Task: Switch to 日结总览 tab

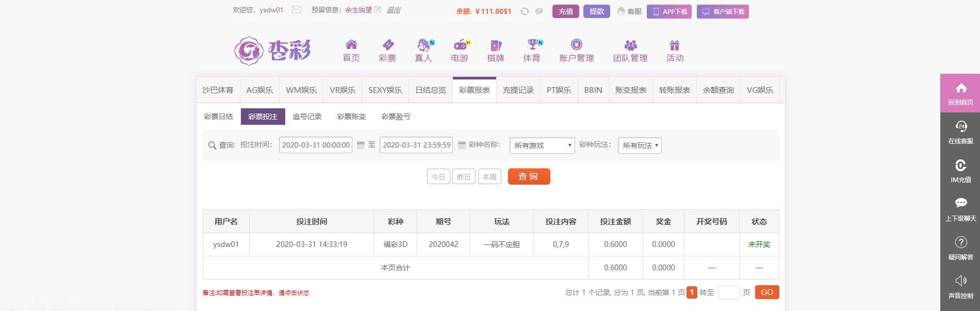Action: tap(431, 90)
